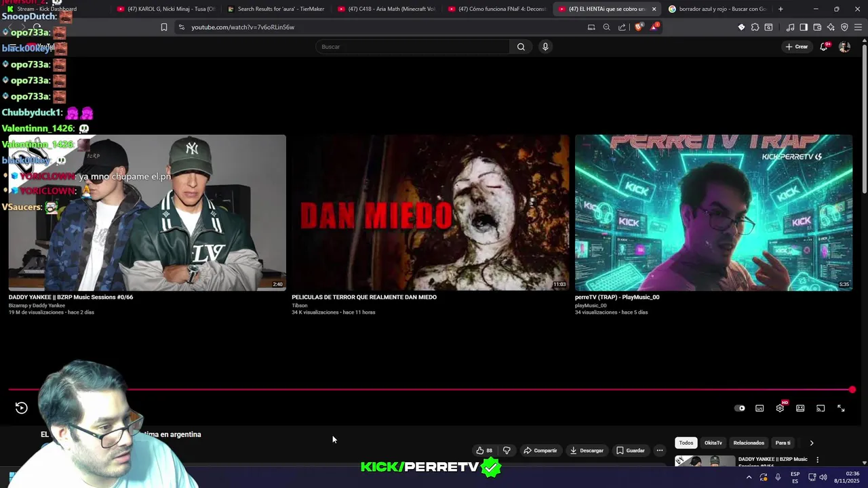Screen dimensions: 868x488
Task: Open the DAN MIEDO horror movies thumbnail
Action: coord(431,212)
